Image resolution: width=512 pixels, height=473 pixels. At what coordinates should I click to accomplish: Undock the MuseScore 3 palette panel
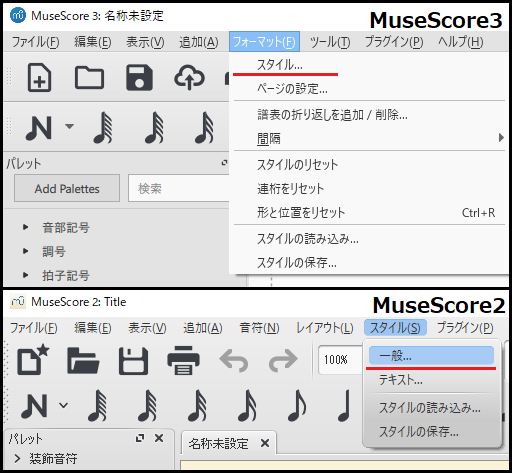(x=224, y=163)
